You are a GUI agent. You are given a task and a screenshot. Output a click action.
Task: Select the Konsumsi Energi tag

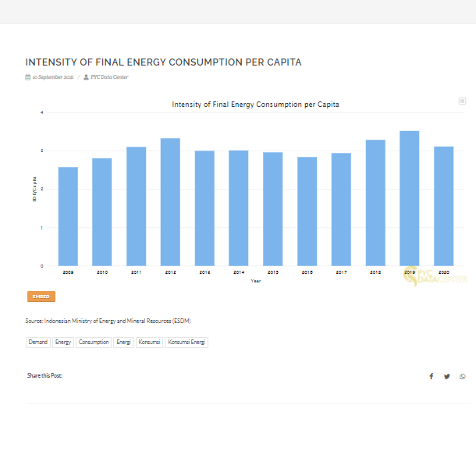[186, 343]
